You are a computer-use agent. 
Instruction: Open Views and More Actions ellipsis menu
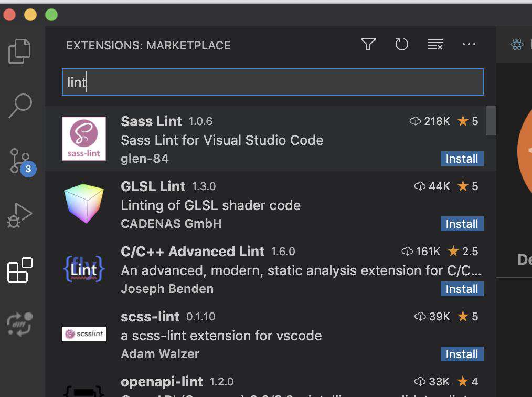[469, 44]
